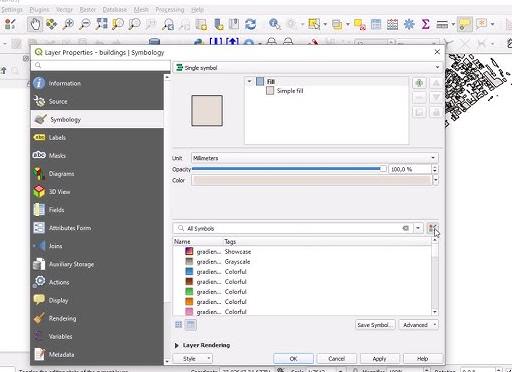
Task: Open the Raster menu
Action: (88, 10)
